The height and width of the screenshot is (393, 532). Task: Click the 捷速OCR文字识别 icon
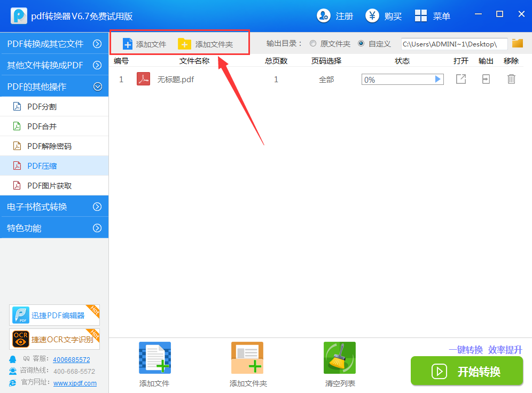click(54, 339)
